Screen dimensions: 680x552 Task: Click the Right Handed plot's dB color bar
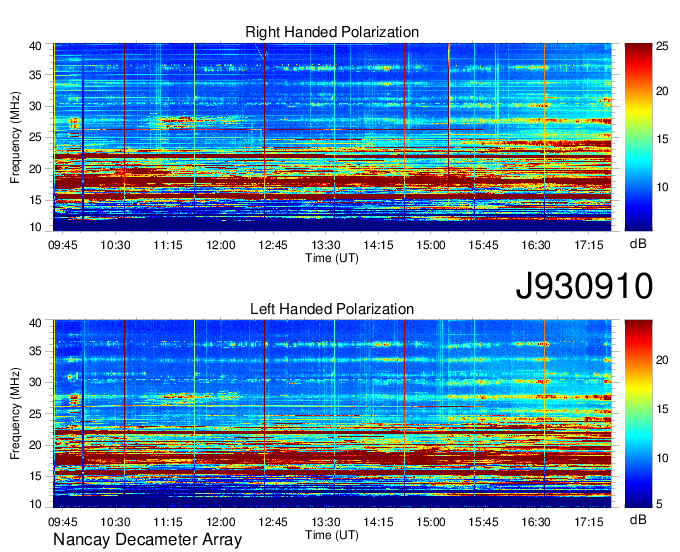(x=638, y=137)
